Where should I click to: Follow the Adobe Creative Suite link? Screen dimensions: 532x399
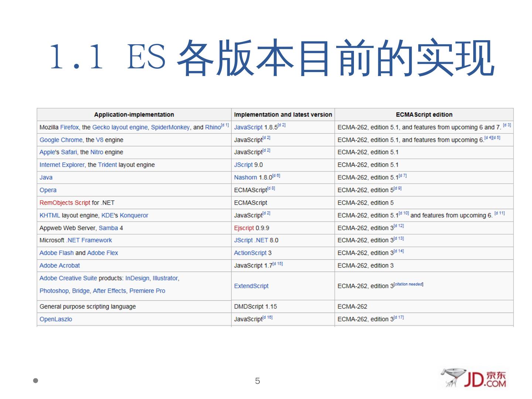(68, 278)
